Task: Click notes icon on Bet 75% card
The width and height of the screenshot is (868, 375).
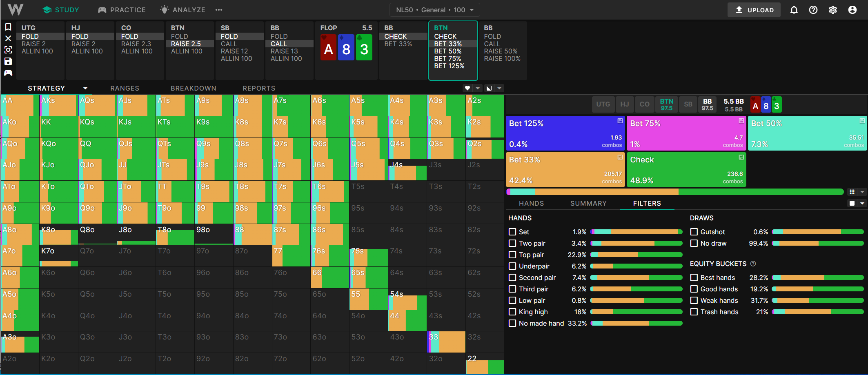Action: click(741, 121)
